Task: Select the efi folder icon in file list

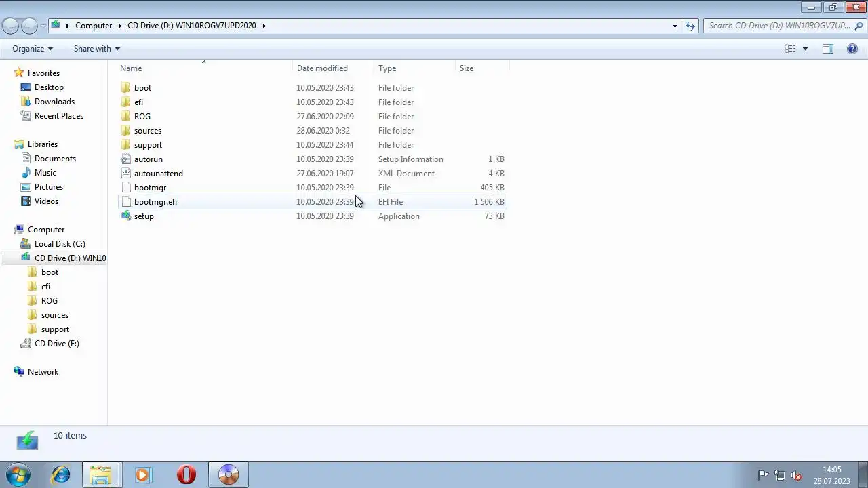Action: pyautogui.click(x=126, y=102)
